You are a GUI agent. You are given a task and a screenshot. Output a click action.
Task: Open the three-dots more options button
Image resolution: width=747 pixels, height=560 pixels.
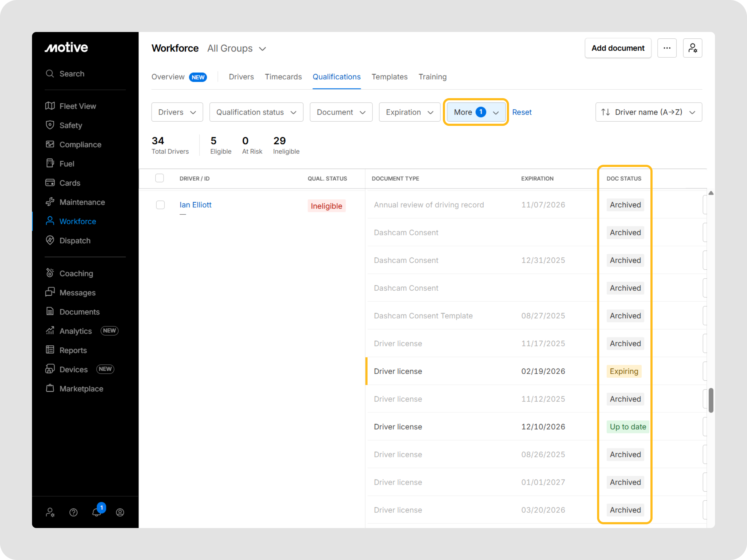667,48
